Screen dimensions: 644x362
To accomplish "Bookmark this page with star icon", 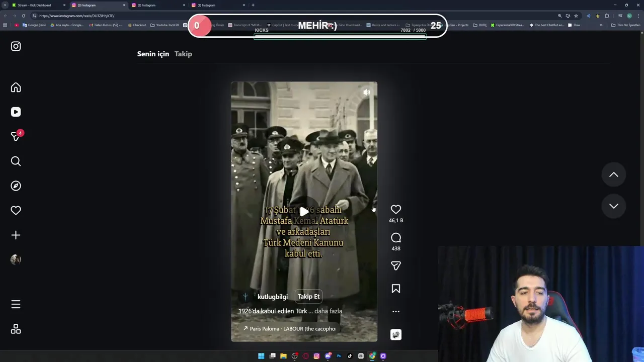I will (x=576, y=16).
